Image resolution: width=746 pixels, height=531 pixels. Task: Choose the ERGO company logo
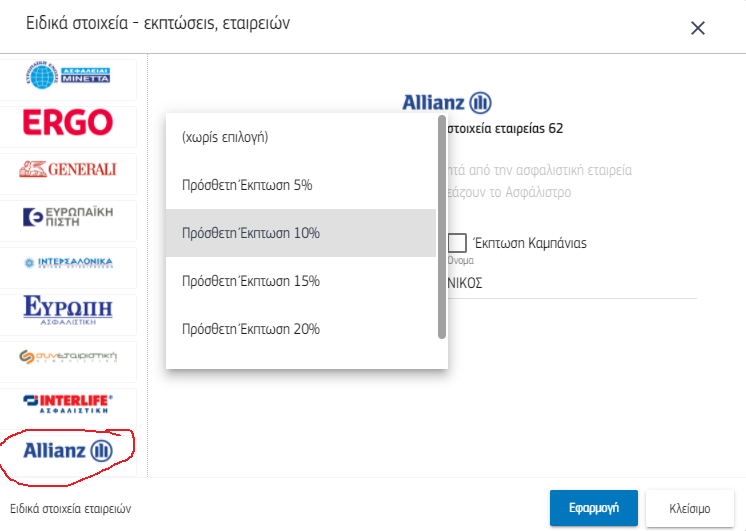[x=68, y=122]
